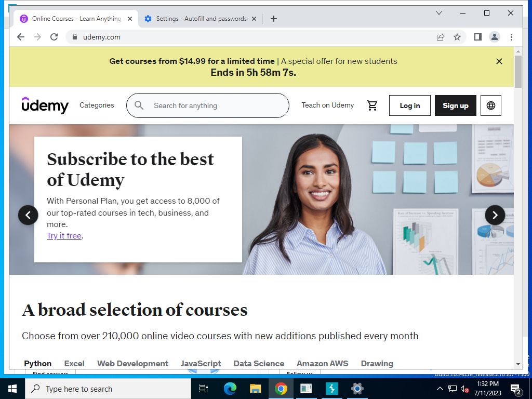Open the Windows Start menu
Viewport: 532px width, 399px height.
coord(12,389)
